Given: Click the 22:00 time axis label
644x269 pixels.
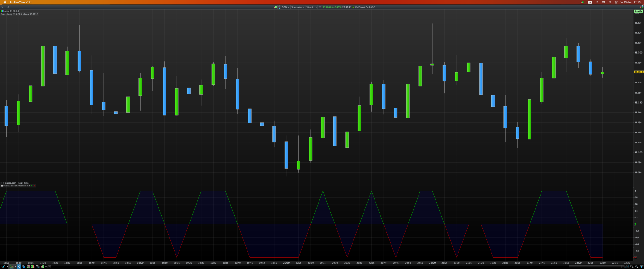Looking at the screenshot, I should tap(578, 263).
